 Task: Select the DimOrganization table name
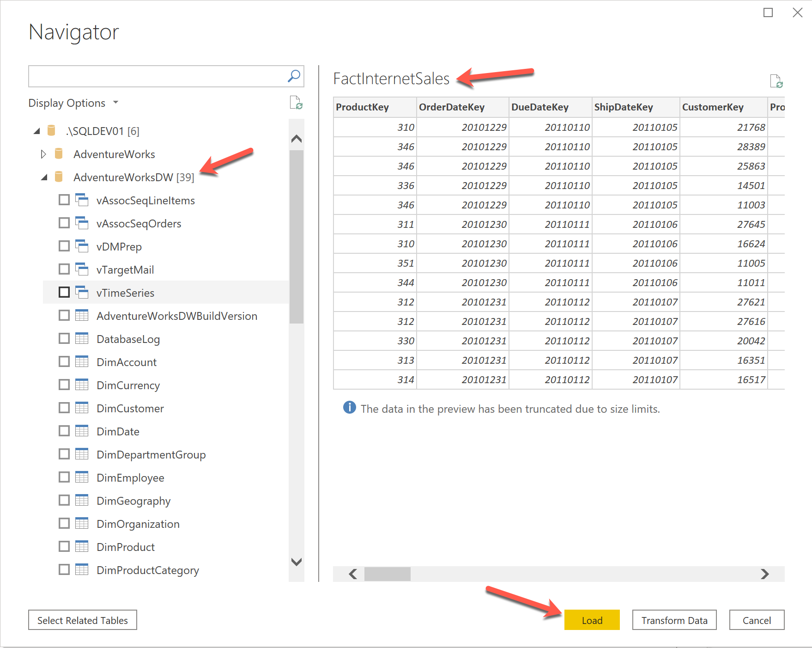click(x=138, y=524)
